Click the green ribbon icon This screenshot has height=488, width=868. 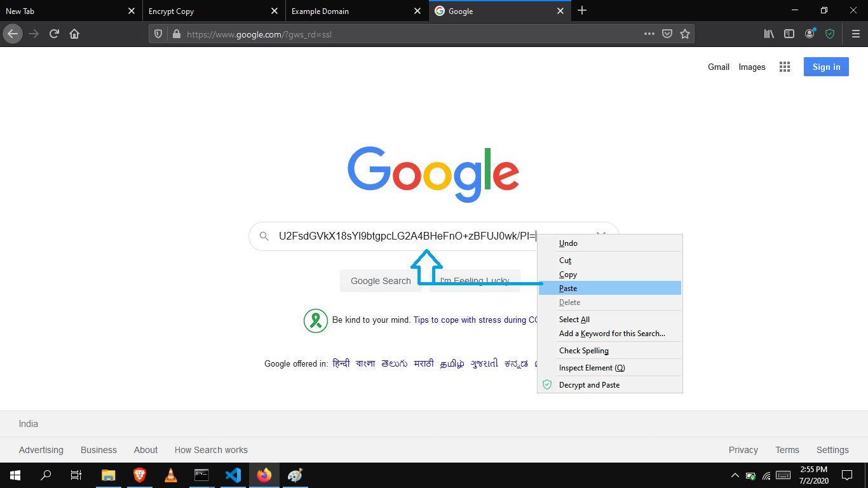[x=315, y=320]
